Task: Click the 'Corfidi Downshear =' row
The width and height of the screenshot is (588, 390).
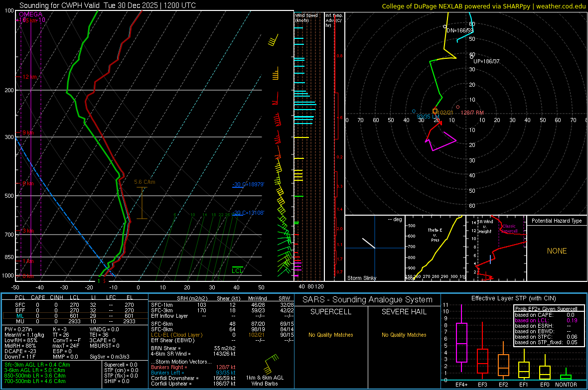Action: pyautogui.click(x=193, y=378)
